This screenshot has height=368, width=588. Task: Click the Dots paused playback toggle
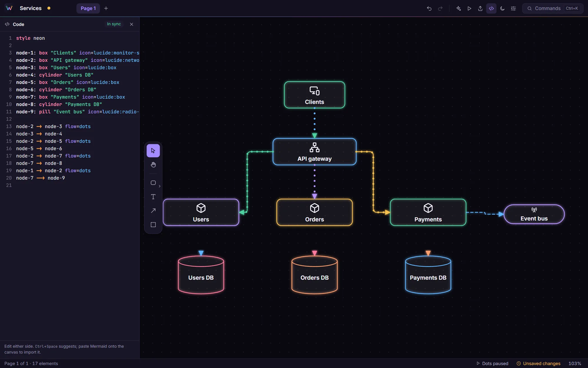tap(492, 364)
